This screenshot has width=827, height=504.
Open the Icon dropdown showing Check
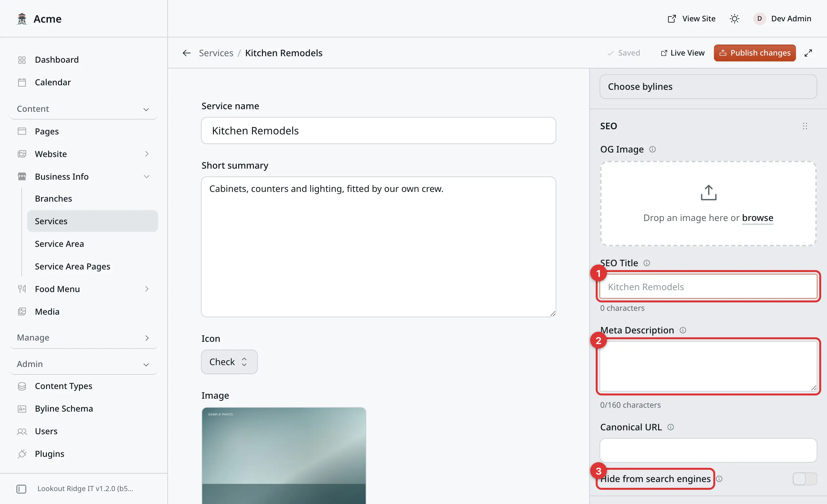[229, 362]
